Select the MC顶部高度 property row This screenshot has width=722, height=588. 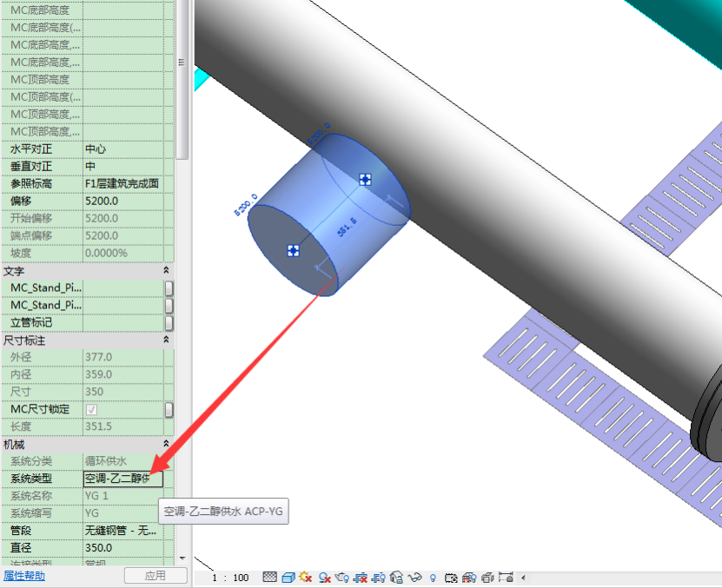coord(88,80)
